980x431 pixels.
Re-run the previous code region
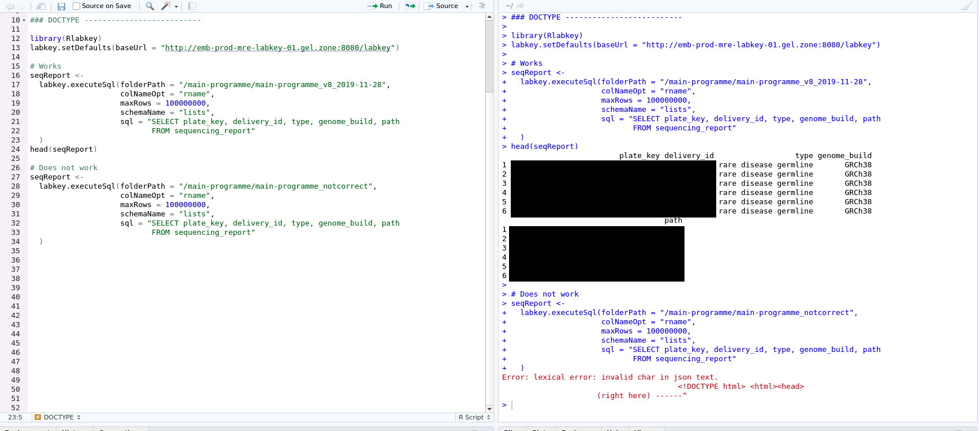point(410,6)
